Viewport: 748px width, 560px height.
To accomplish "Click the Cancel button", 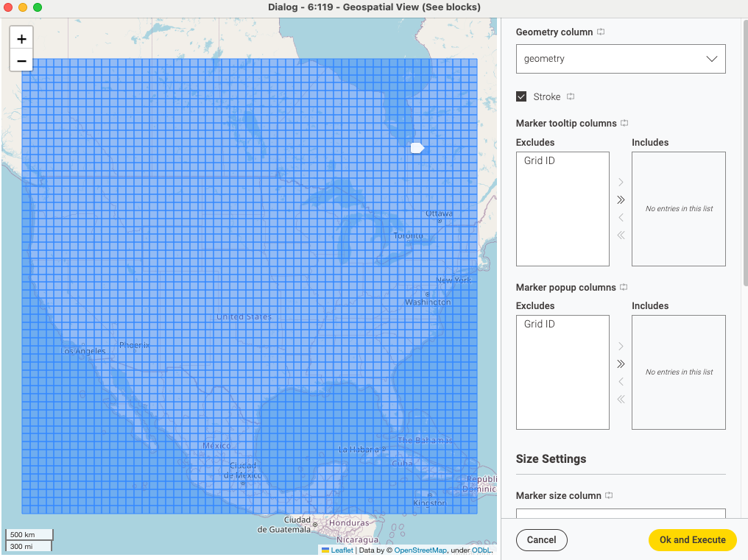I will click(541, 540).
